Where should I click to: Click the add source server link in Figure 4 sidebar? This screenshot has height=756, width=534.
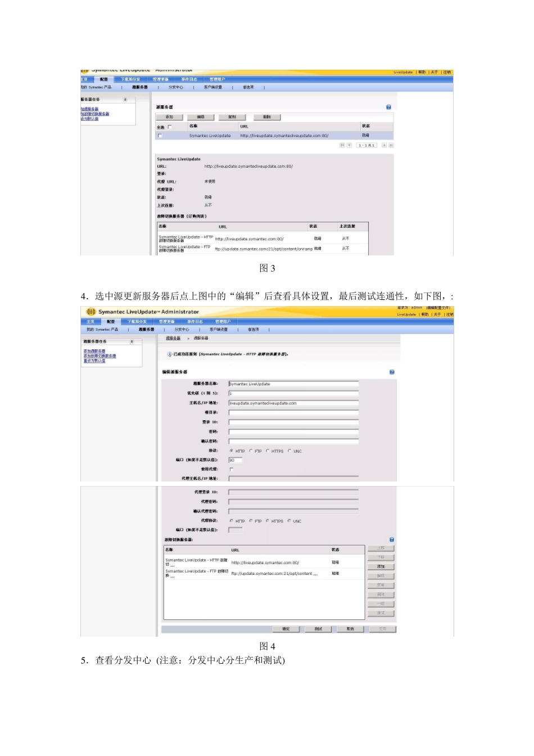tap(94, 351)
